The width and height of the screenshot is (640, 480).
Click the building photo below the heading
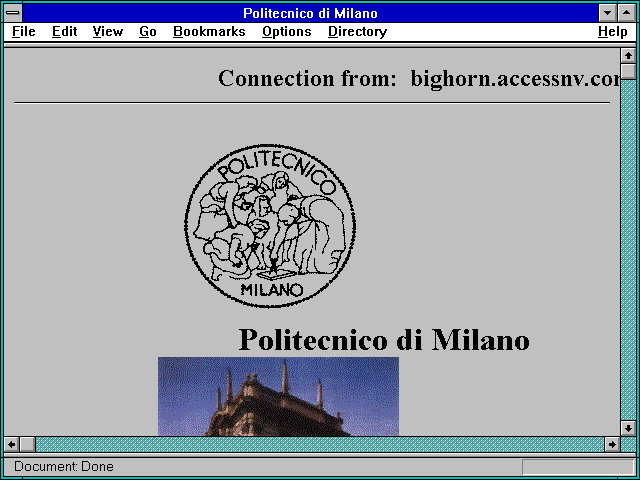pos(278,396)
